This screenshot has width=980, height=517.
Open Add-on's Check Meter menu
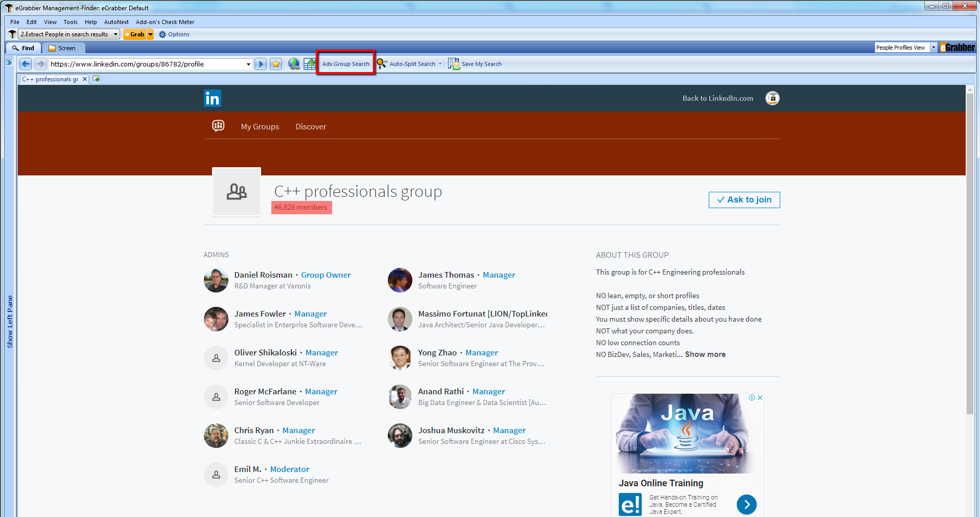click(x=165, y=22)
